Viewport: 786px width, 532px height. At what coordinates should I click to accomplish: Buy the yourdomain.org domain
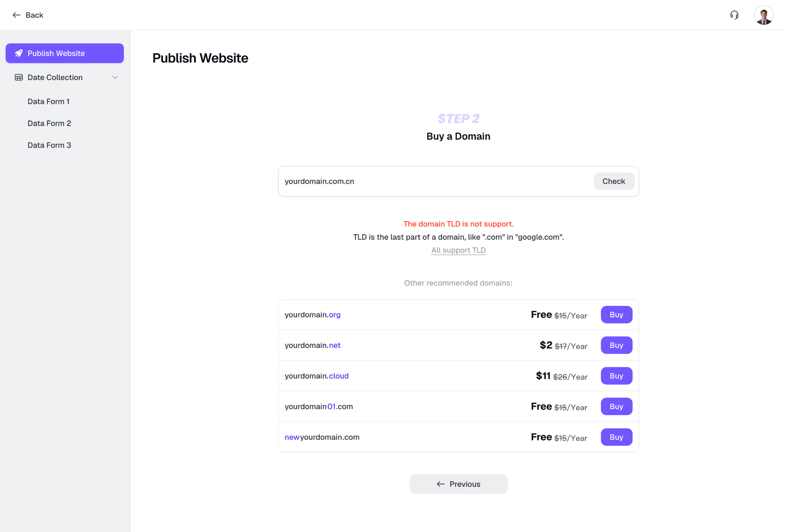point(616,315)
